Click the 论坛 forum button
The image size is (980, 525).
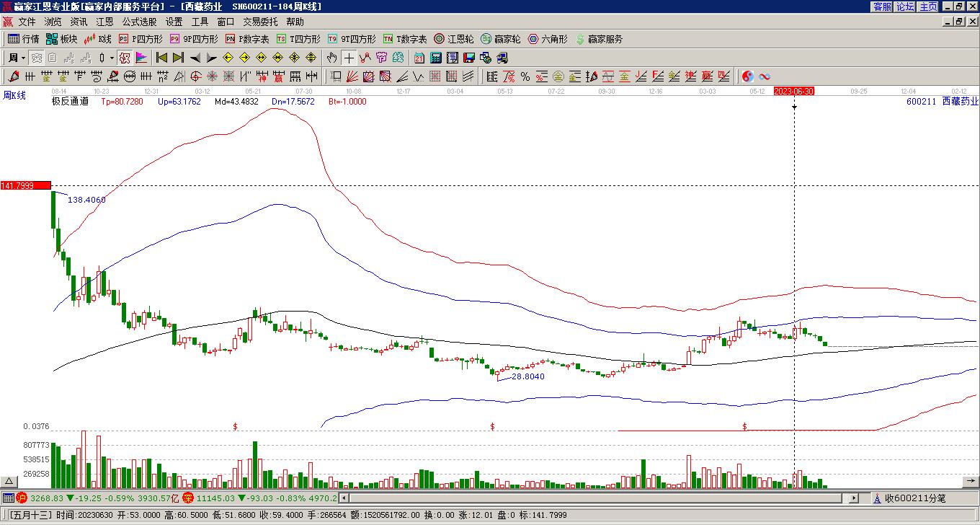905,6
